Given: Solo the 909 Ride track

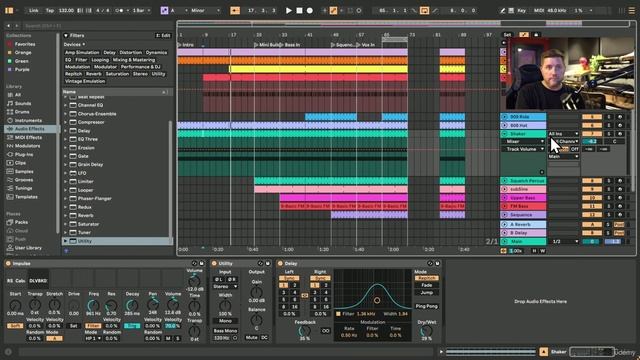Looking at the screenshot, I should [609, 117].
